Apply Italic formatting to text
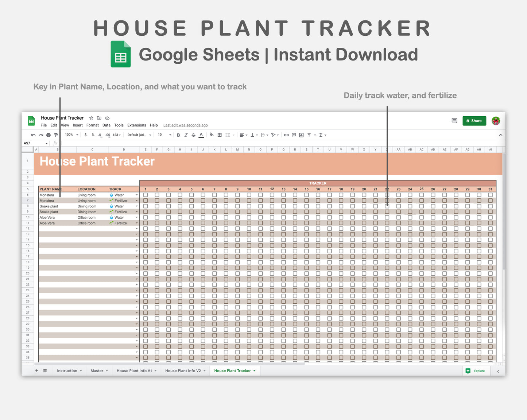Screen dimensions: 527x420 pyautogui.click(x=186, y=135)
